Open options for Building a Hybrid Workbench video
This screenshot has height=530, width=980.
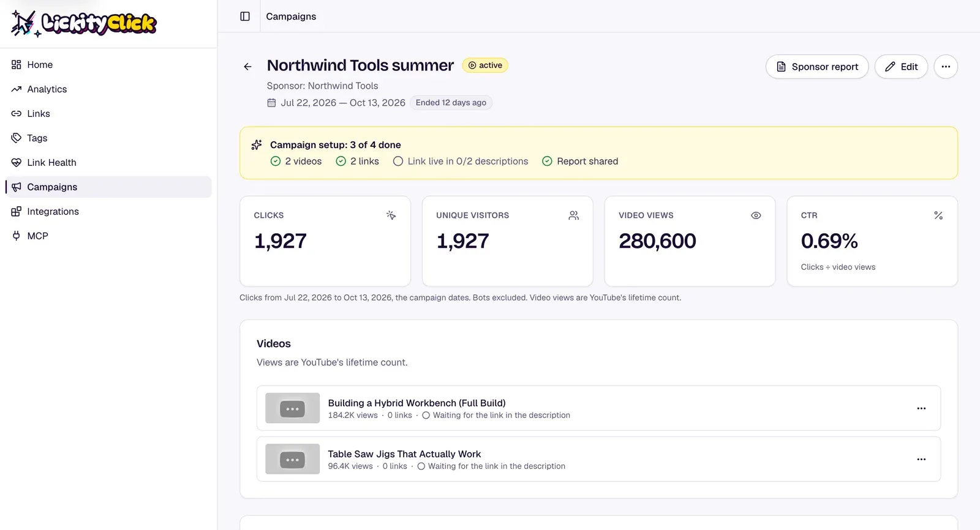click(921, 408)
